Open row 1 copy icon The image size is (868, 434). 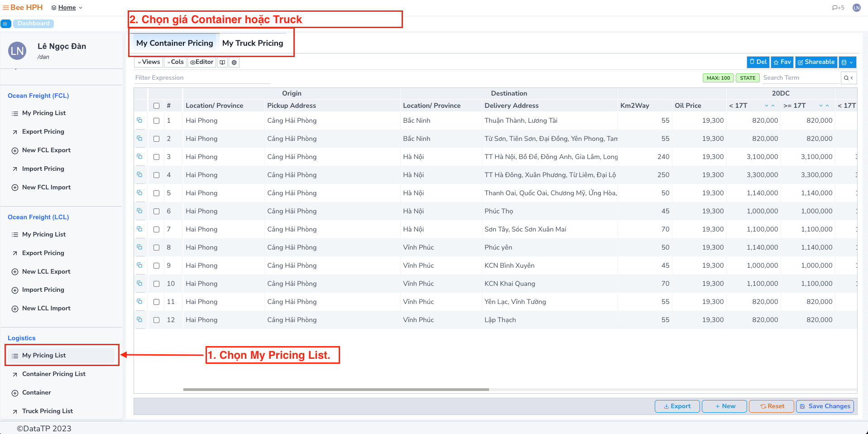[139, 121]
